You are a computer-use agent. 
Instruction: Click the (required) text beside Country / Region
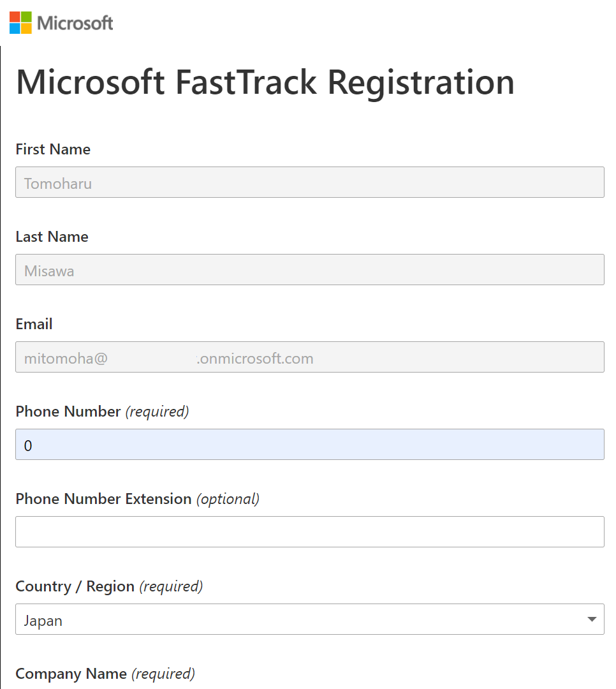(x=172, y=587)
